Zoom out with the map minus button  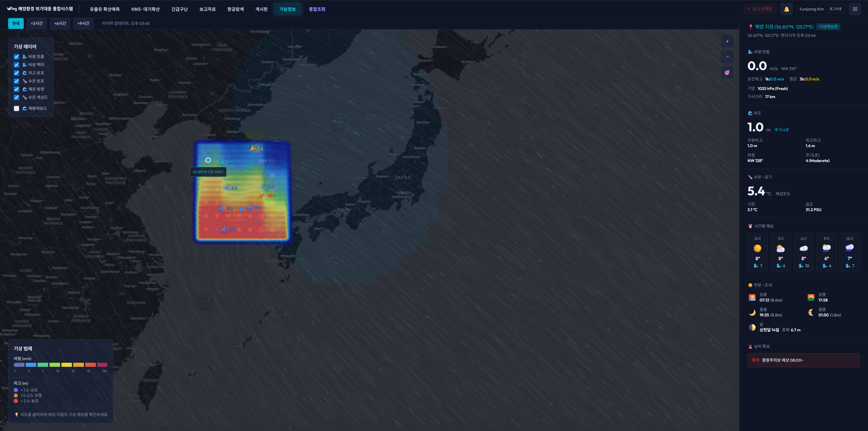[x=727, y=57]
